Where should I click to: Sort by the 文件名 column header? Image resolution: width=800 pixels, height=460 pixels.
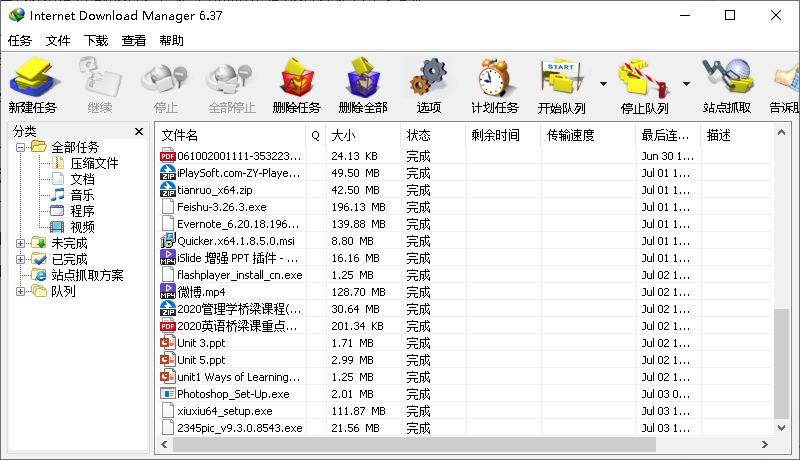pyautogui.click(x=231, y=135)
